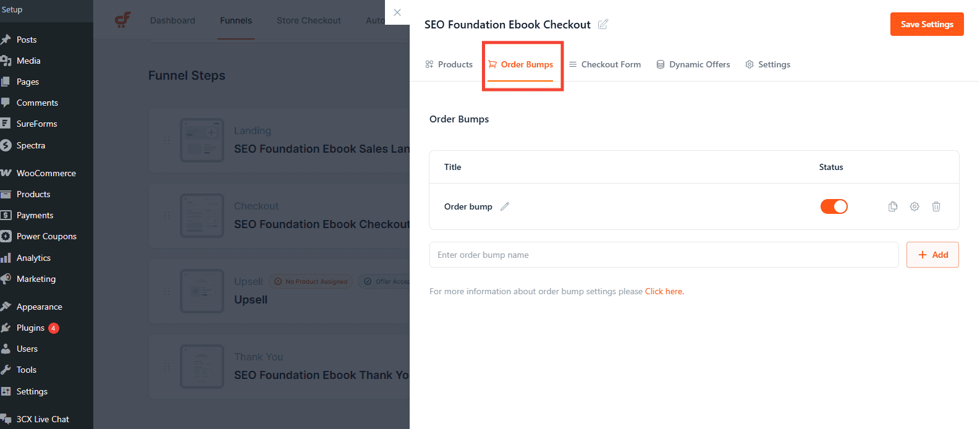
Task: Click the Save Settings button
Action: (x=926, y=23)
